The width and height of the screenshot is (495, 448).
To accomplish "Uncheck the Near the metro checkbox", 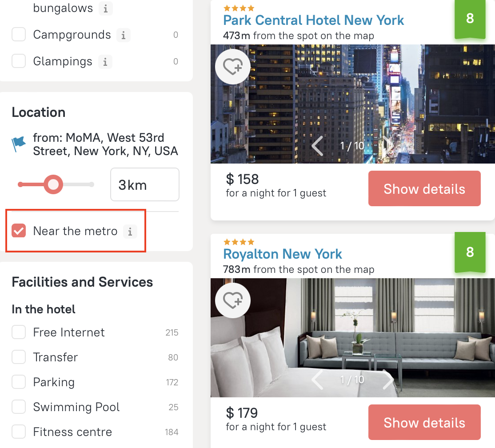I will click(x=19, y=231).
